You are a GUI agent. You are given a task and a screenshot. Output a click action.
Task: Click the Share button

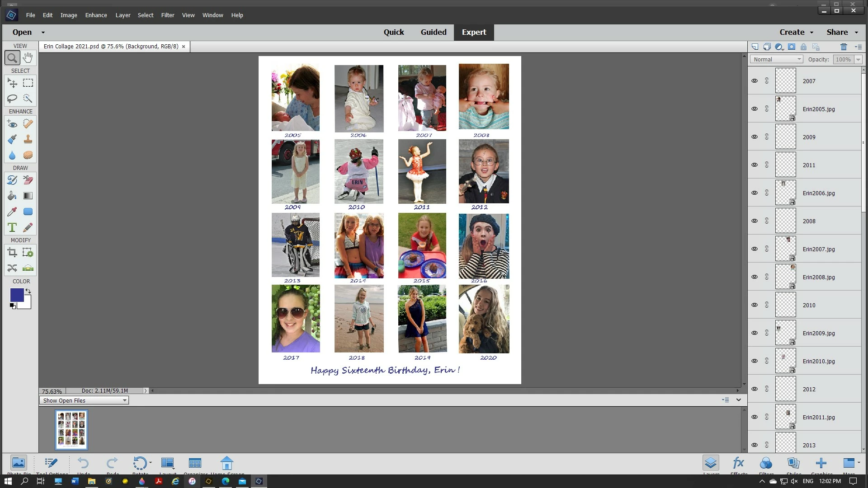pos(837,32)
